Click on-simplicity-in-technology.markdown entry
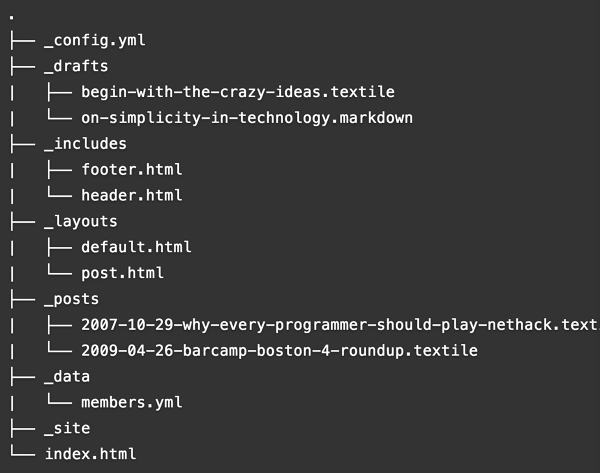This screenshot has width=600, height=473. [x=247, y=118]
